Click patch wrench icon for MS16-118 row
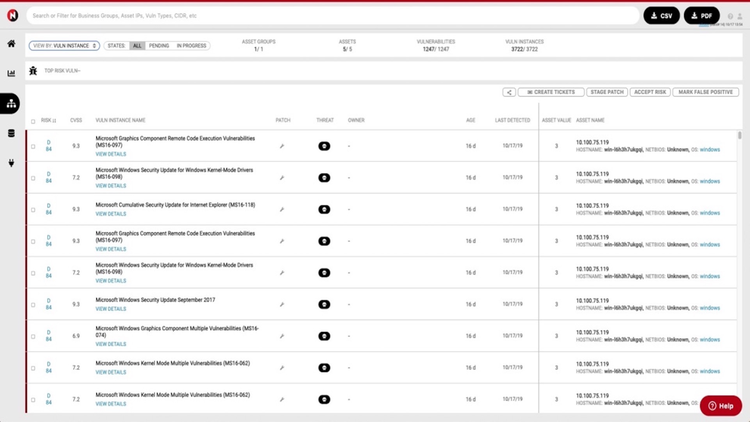Viewport: 750px width, 422px height. [282, 209]
